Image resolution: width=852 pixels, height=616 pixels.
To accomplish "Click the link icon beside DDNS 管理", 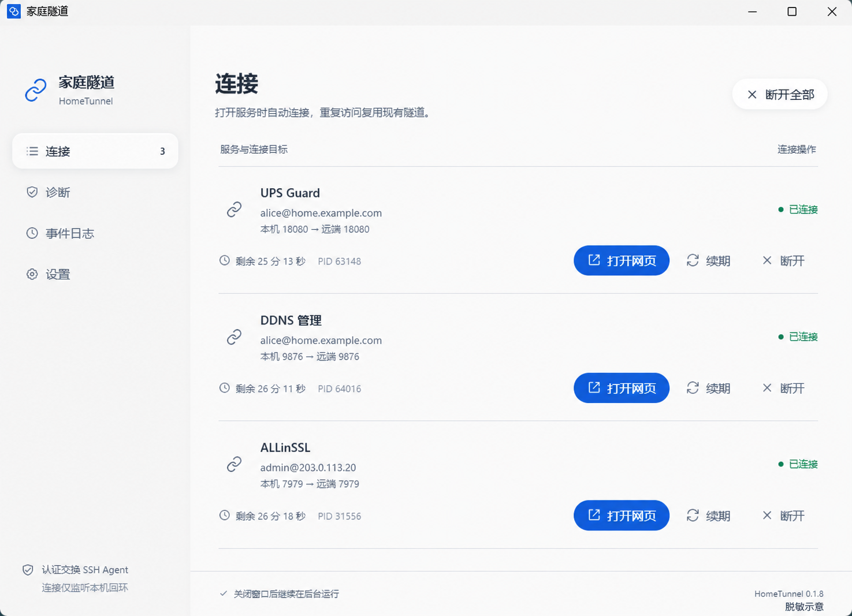I will [234, 337].
